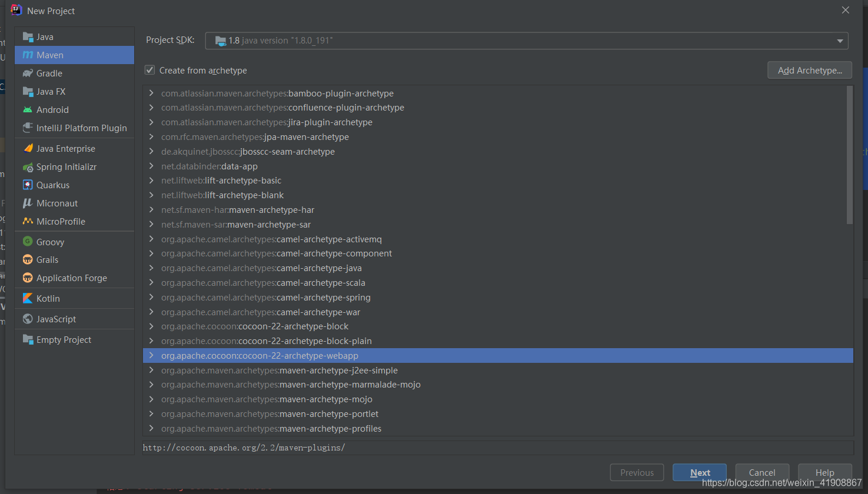The image size is (868, 494).
Task: Select the Kotlin project type
Action: tap(74, 299)
